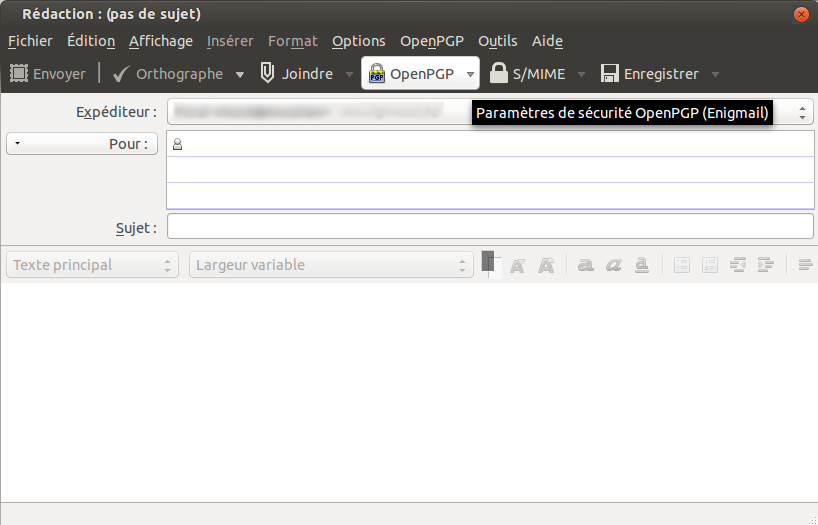Increase the text indent

pos(766,265)
